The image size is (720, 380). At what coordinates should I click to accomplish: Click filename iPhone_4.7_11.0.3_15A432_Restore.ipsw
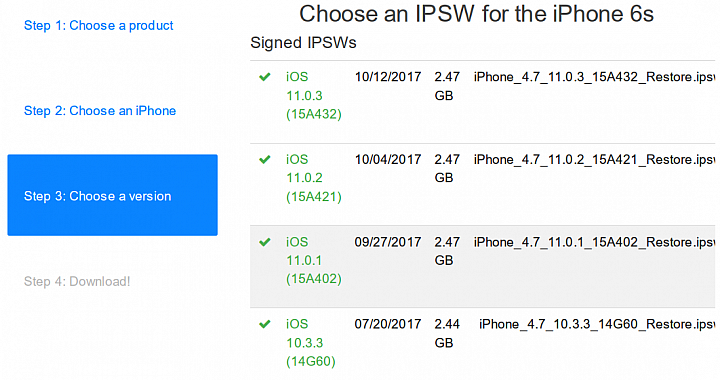coord(594,77)
